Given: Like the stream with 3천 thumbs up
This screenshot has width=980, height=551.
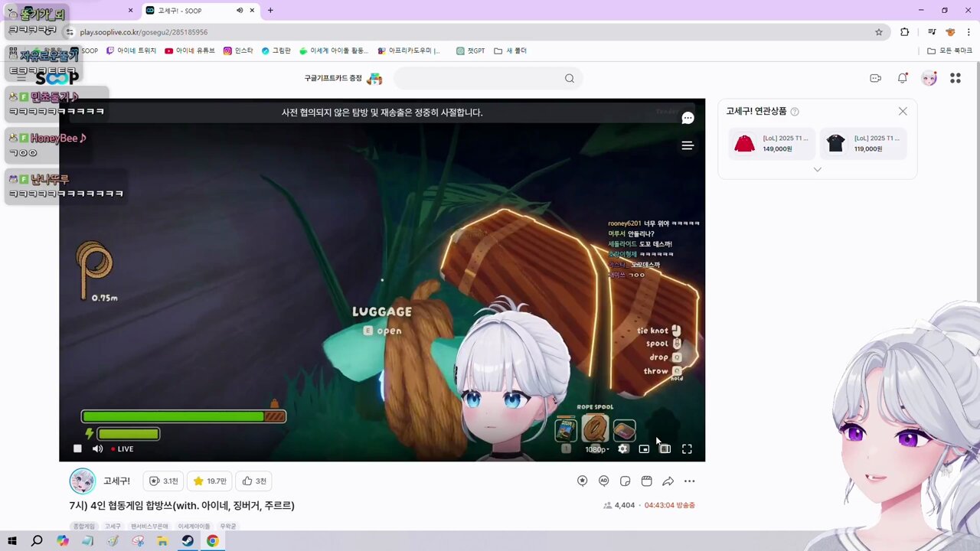Looking at the screenshot, I should point(254,481).
